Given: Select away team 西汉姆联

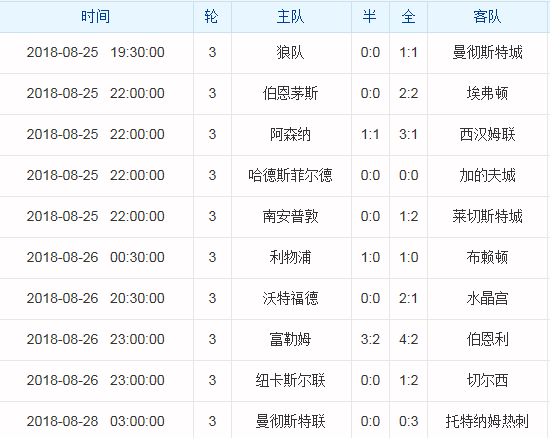Looking at the screenshot, I should [487, 135].
